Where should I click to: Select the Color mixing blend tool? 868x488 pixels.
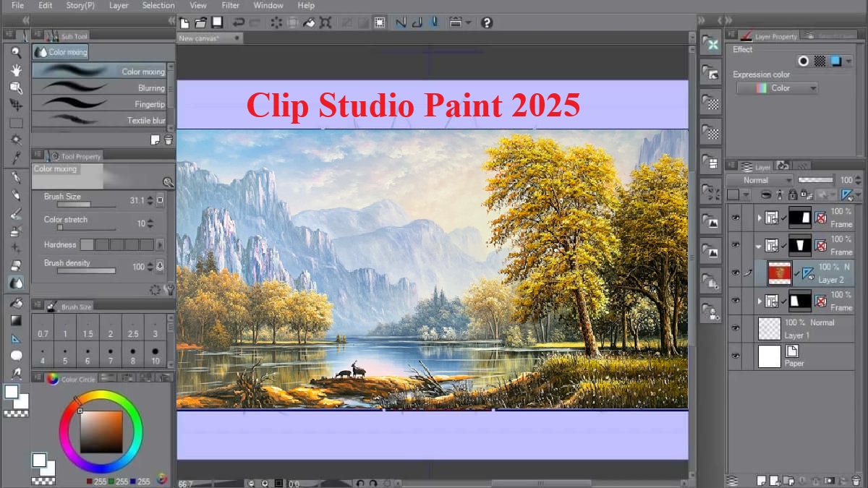coord(101,71)
